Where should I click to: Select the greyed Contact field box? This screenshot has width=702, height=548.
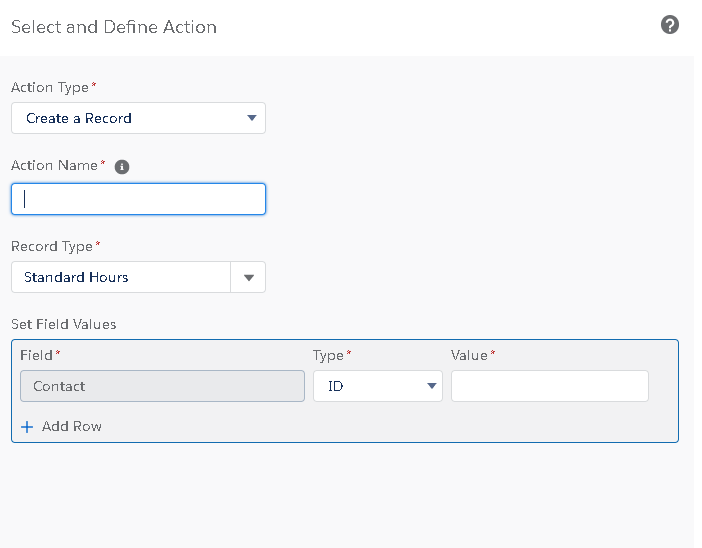coord(161,386)
